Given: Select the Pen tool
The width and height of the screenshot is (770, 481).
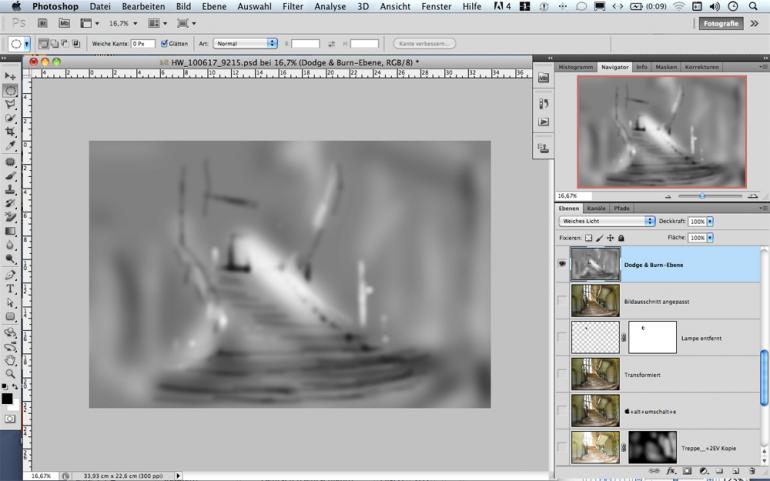Looking at the screenshot, I should (x=10, y=275).
